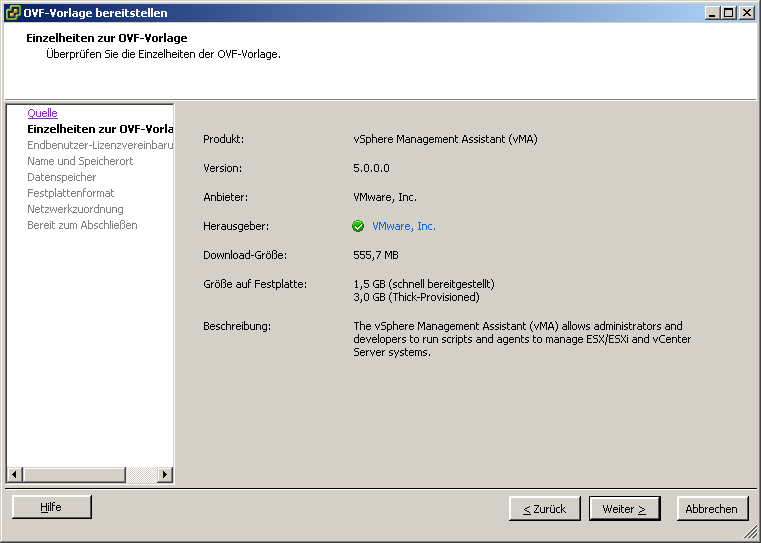Viewport: 761px width, 543px height.
Task: Select Datenspeicher step in sidebar
Action: 62,177
